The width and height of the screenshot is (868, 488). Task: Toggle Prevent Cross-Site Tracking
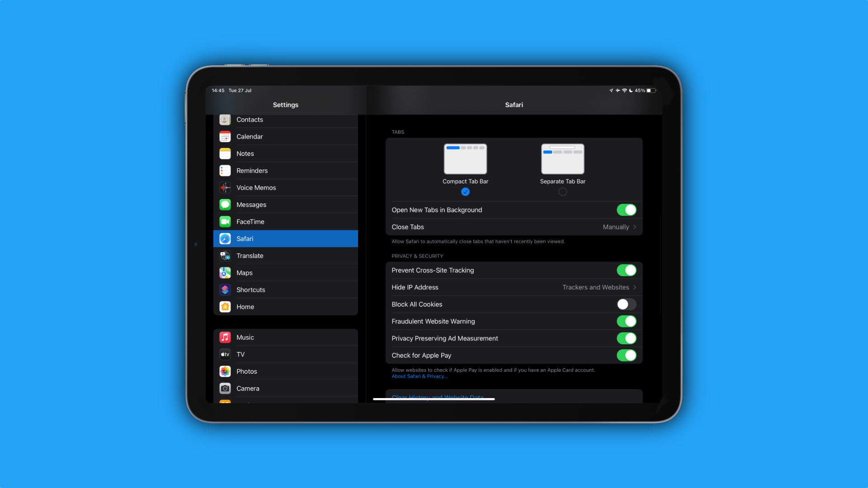[626, 270]
